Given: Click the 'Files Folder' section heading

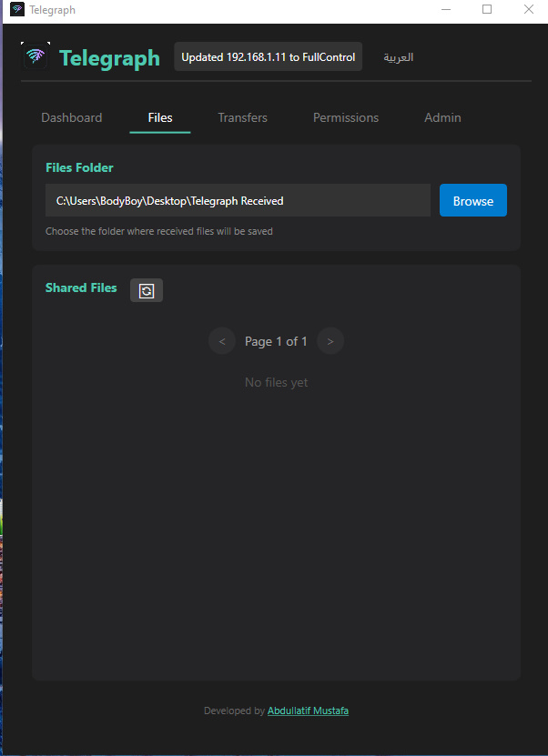Looking at the screenshot, I should (79, 167).
